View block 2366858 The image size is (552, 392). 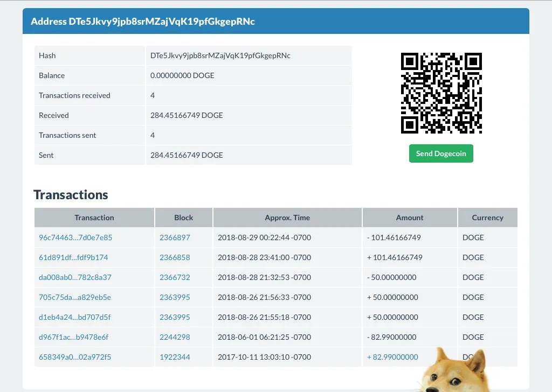click(x=175, y=257)
